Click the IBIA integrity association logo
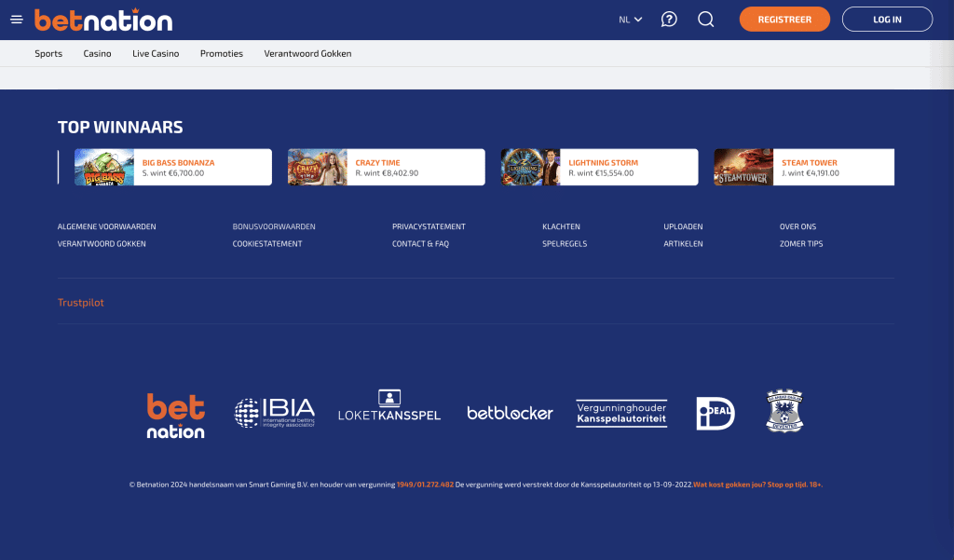The height and width of the screenshot is (560, 954). (275, 413)
